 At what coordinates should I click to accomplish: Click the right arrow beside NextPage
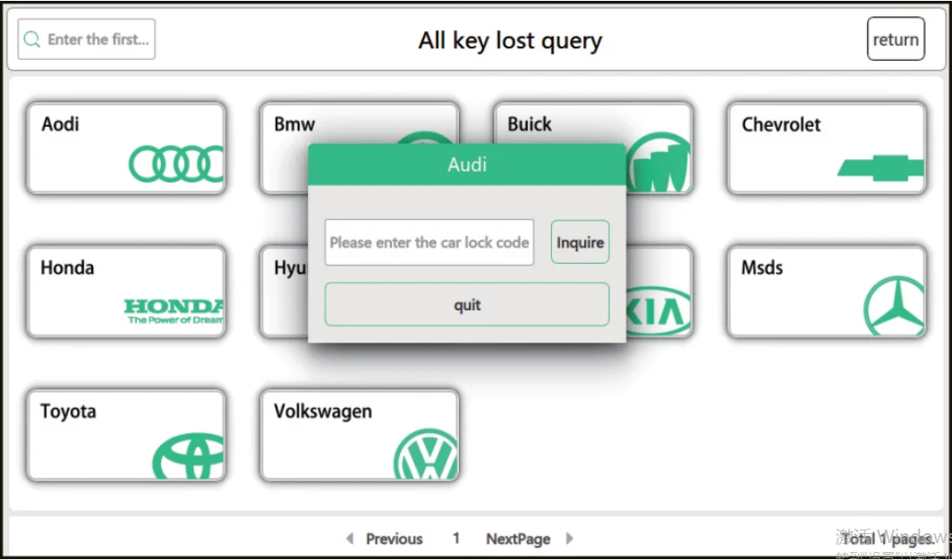tap(569, 539)
